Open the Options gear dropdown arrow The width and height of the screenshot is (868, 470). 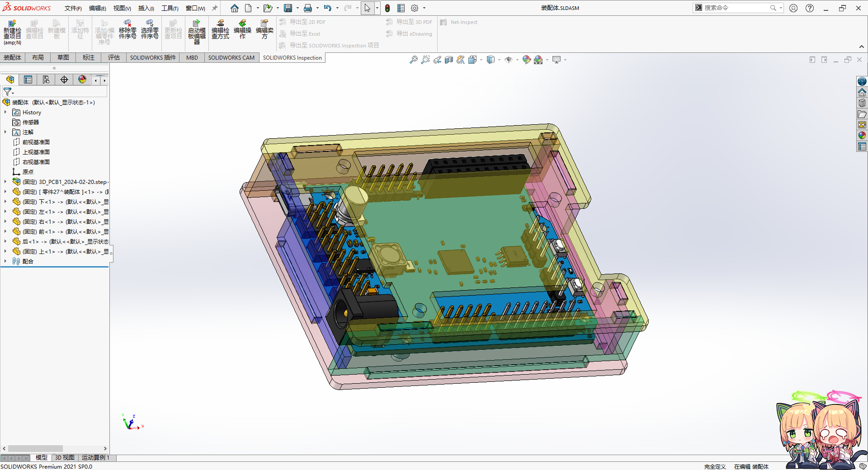(x=424, y=8)
